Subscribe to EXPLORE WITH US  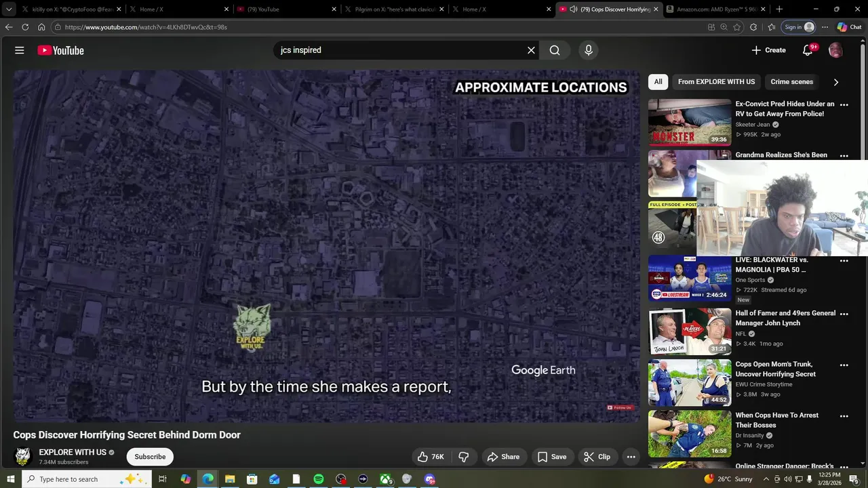(150, 457)
